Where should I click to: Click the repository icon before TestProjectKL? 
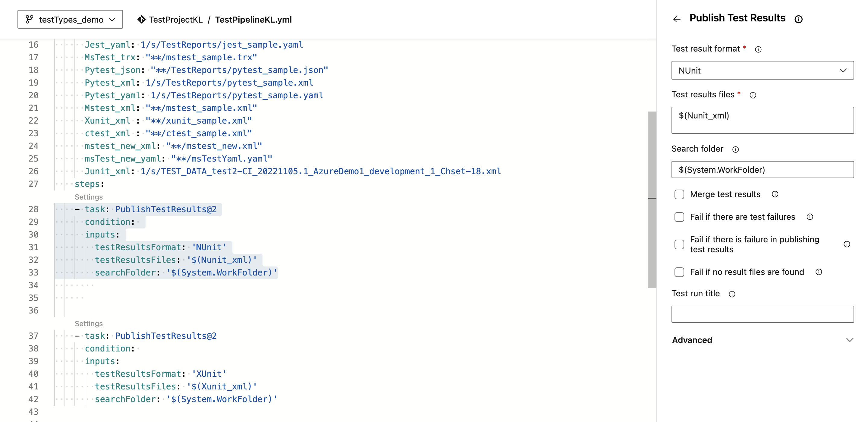pyautogui.click(x=141, y=19)
